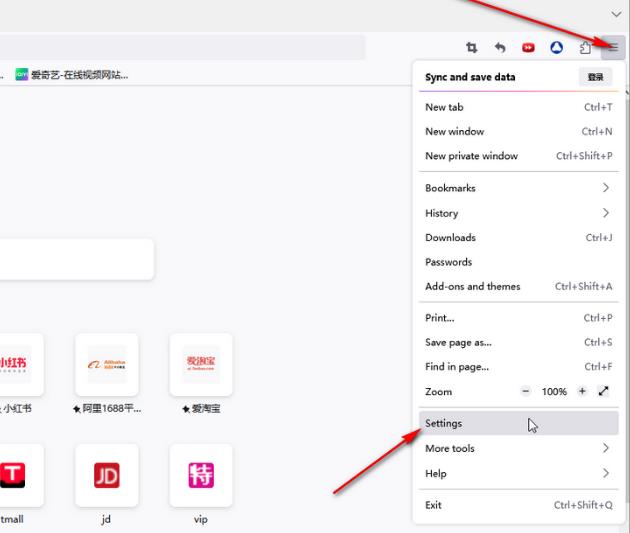Screen dimensions: 630x533
Task: Click the address bar field
Action: [182, 47]
